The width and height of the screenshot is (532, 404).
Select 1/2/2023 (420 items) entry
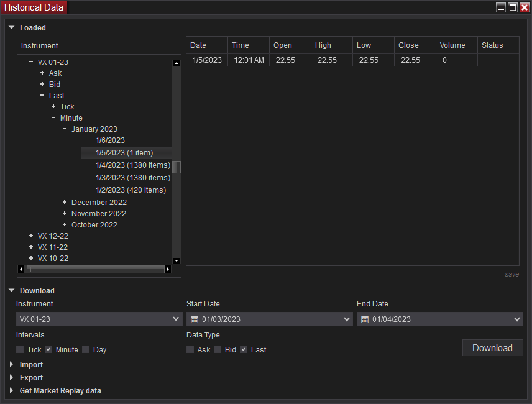click(x=131, y=190)
